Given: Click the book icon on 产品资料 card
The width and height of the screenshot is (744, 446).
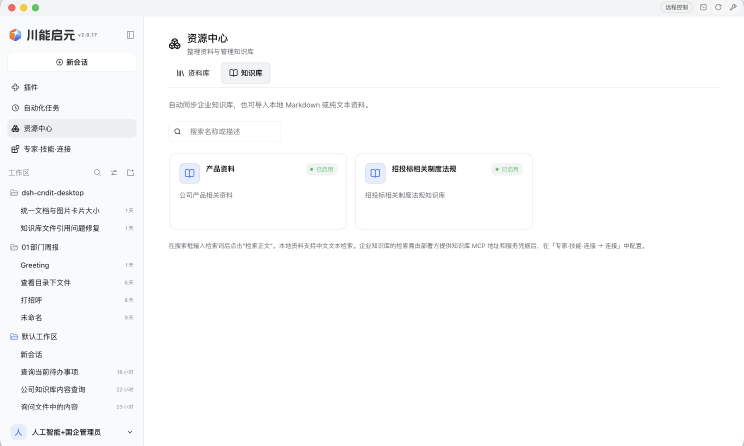Looking at the screenshot, I should (189, 173).
